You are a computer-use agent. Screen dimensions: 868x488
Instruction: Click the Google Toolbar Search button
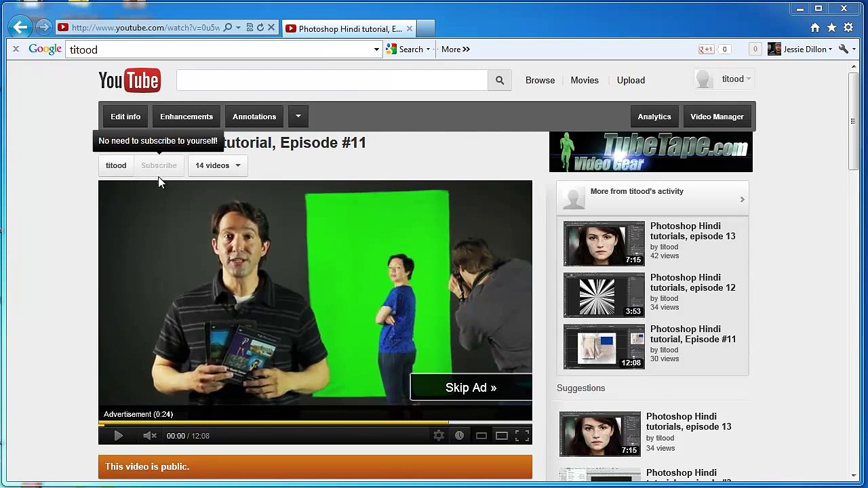pyautogui.click(x=405, y=49)
